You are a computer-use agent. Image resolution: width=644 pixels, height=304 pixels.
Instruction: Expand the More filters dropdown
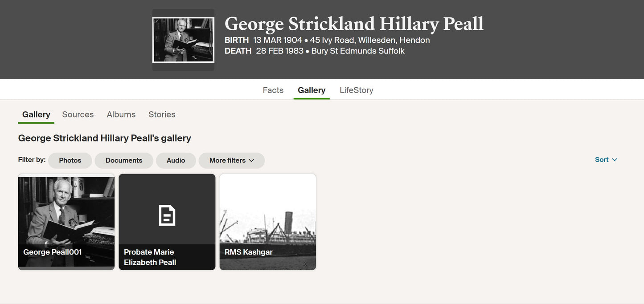[x=232, y=160]
